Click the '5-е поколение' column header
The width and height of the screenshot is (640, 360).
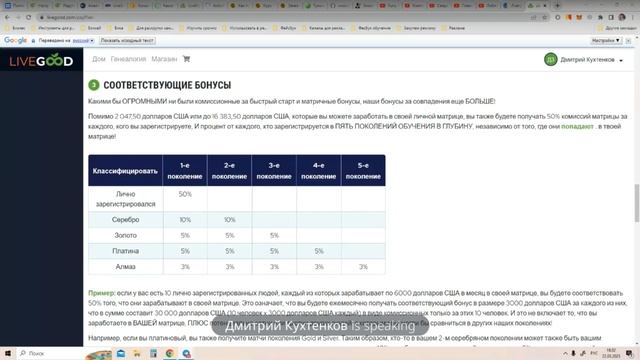pyautogui.click(x=363, y=171)
